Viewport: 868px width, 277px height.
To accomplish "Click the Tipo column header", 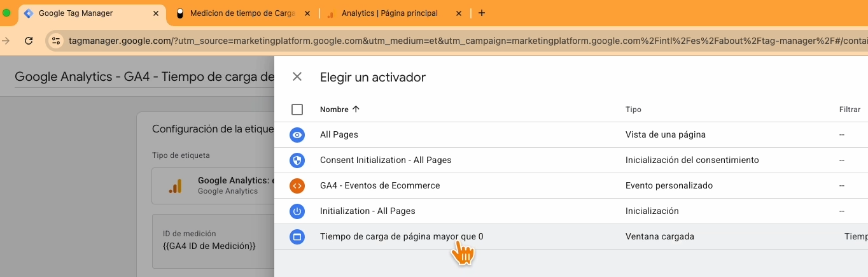I will 633,110.
